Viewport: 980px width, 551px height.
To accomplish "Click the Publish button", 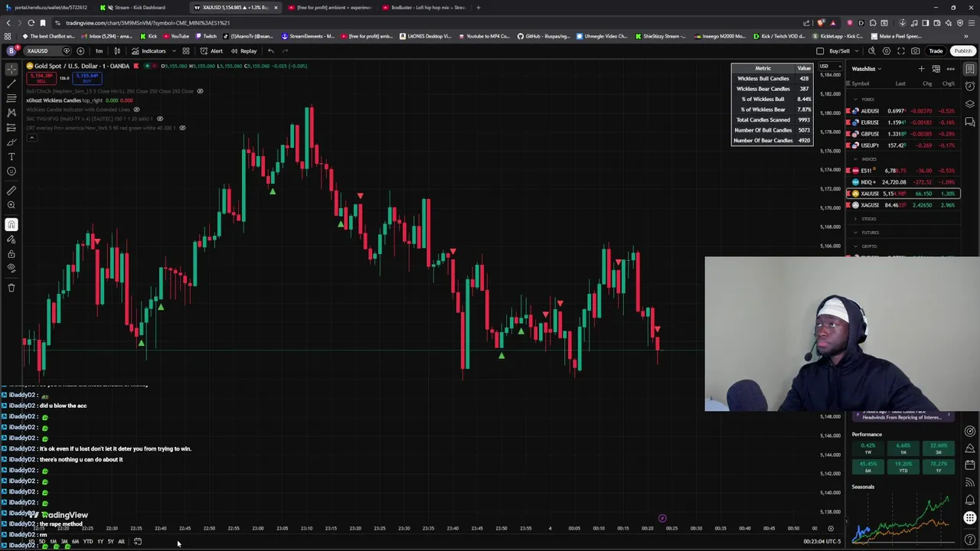I will (x=962, y=51).
